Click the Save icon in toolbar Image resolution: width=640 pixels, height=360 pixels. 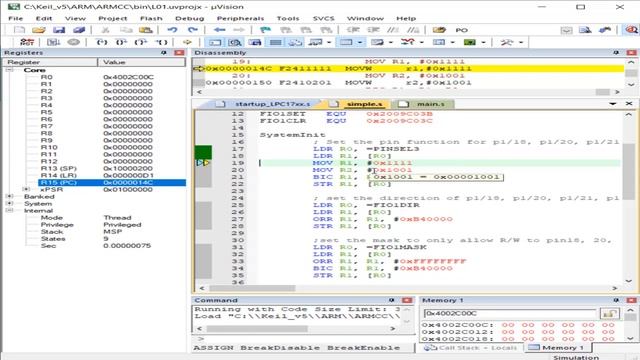click(59, 30)
